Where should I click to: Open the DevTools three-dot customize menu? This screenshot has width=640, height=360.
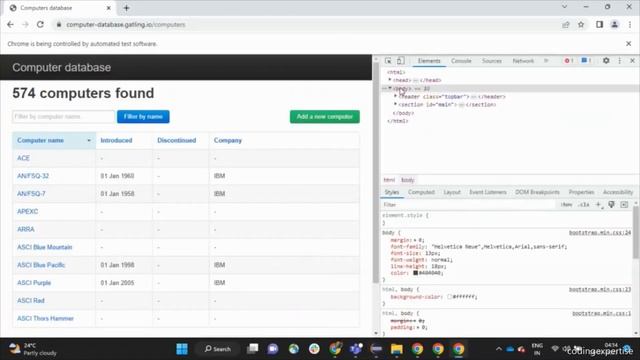(620, 60)
